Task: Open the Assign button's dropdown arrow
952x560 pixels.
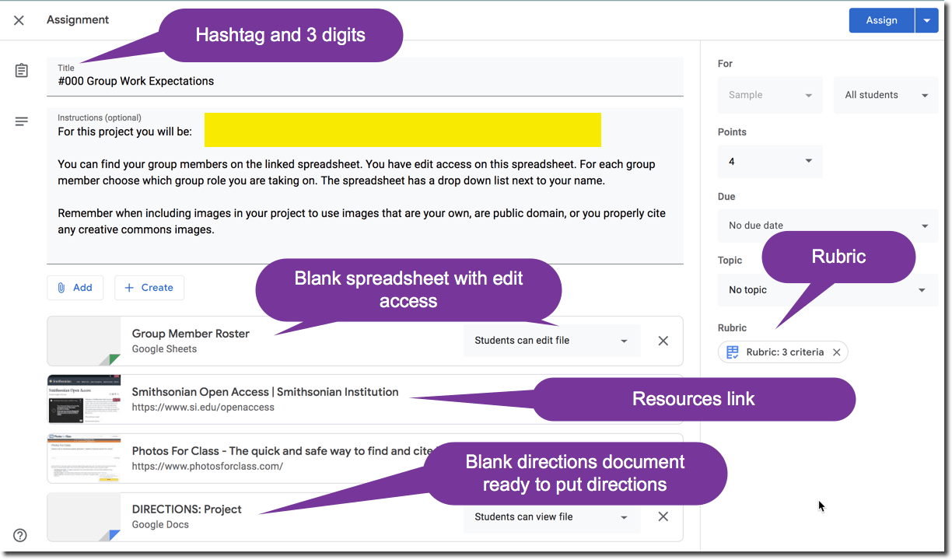Action: (926, 19)
